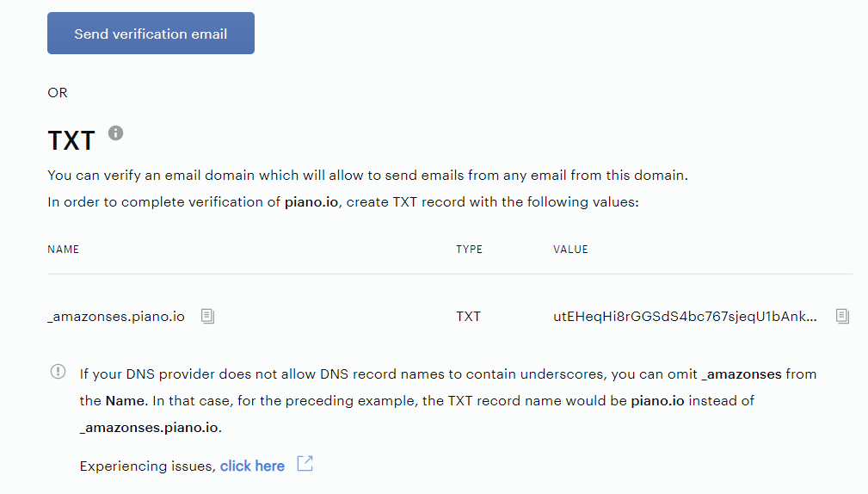The height and width of the screenshot is (494, 868).
Task: Click bold _amazonses word in DNS note
Action: [742, 374]
